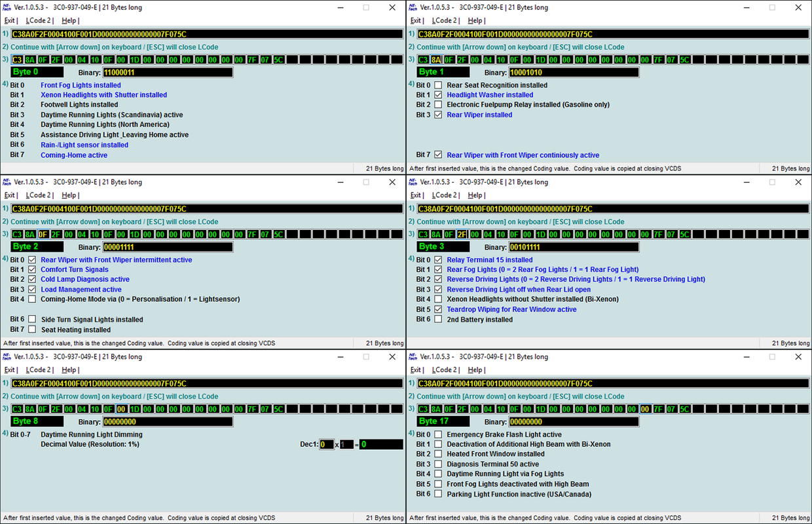Open the Help menu in the Byte 2 window
This screenshot has width=812, height=524.
[70, 195]
